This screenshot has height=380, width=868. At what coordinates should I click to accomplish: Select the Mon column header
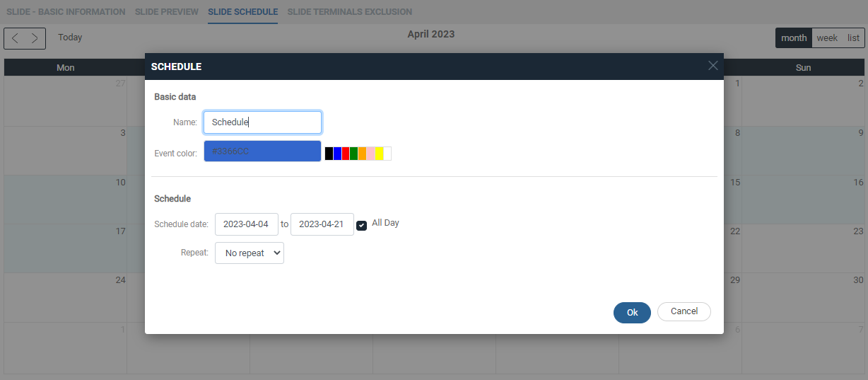pyautogui.click(x=66, y=68)
